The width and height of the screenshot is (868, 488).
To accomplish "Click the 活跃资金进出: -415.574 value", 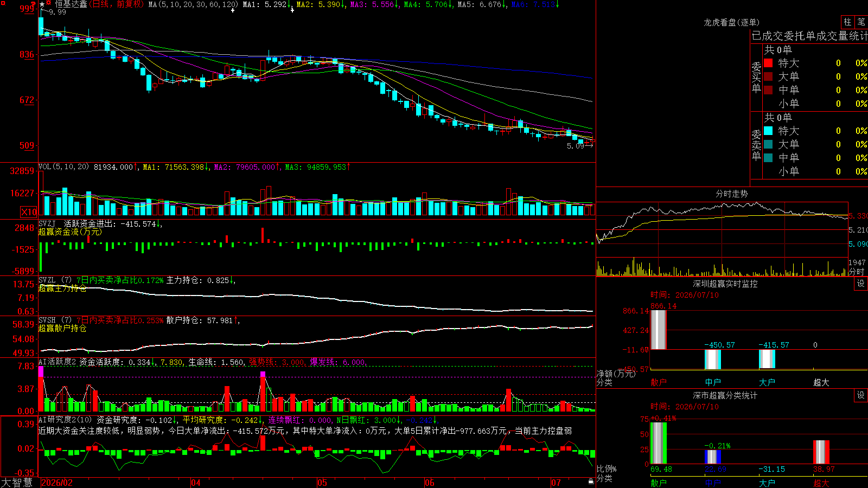I will [113, 223].
